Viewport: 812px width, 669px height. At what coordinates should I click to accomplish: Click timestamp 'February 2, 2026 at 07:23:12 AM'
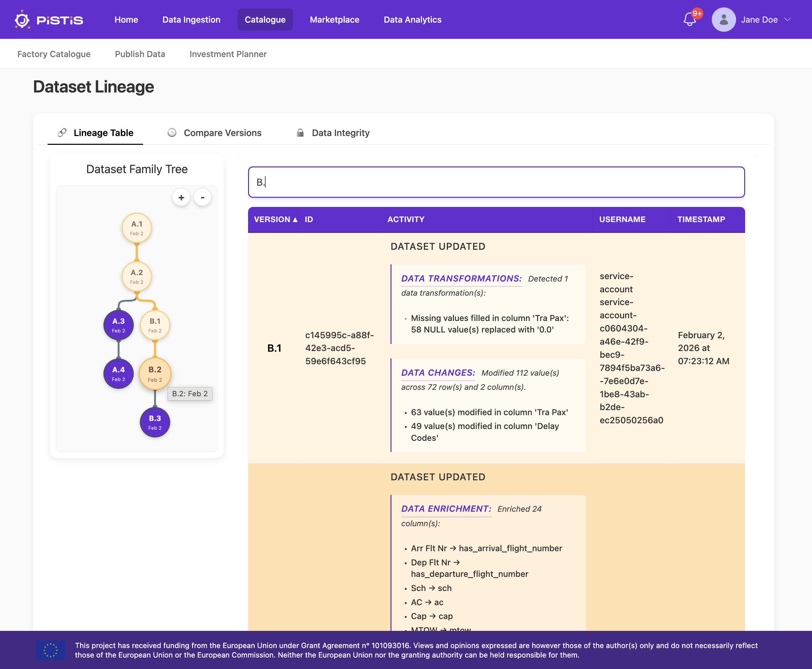703,348
